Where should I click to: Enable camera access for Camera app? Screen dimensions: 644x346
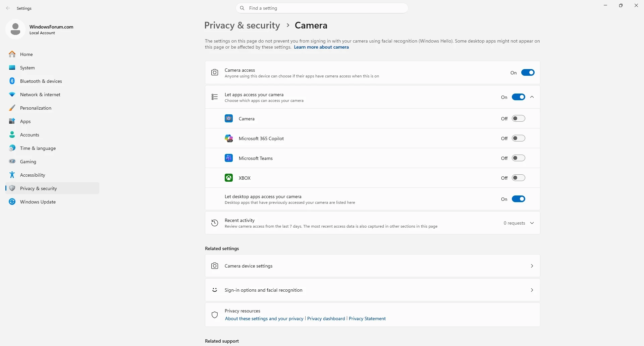(x=519, y=118)
